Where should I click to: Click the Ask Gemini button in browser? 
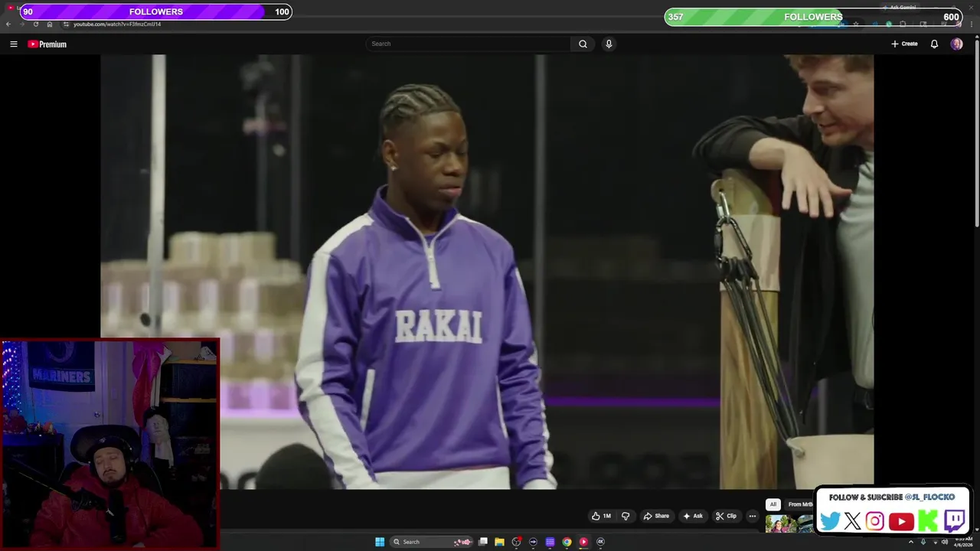[900, 8]
